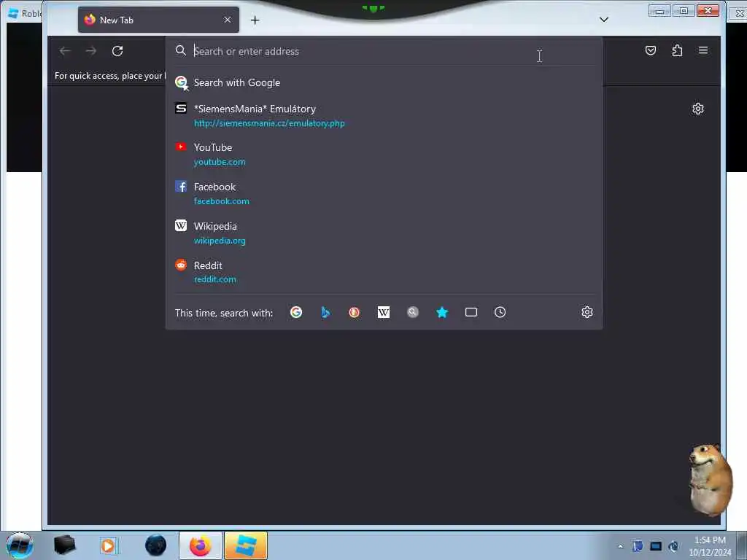
Task: Click the flag icon in system tray
Action: 638,546
